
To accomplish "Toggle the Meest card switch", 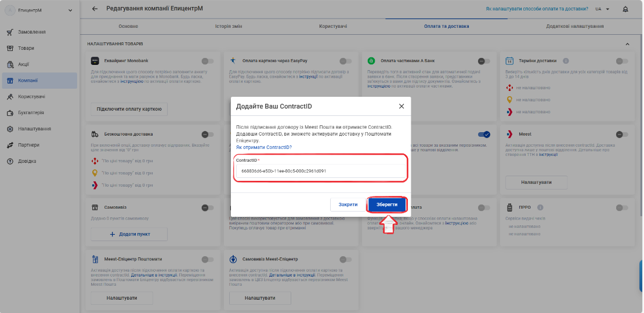I will tap(622, 134).
